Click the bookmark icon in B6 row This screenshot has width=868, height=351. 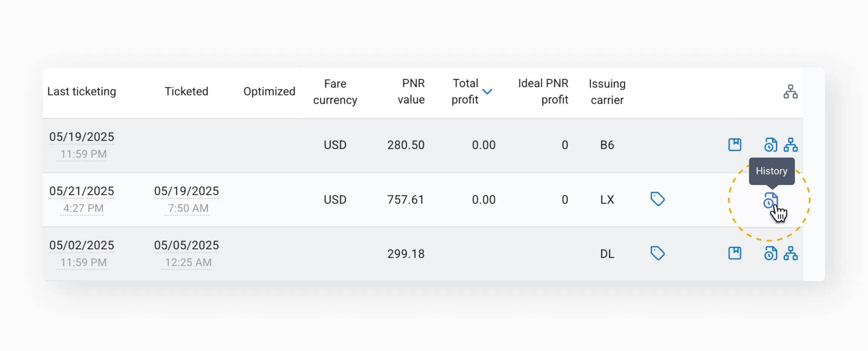(x=735, y=145)
